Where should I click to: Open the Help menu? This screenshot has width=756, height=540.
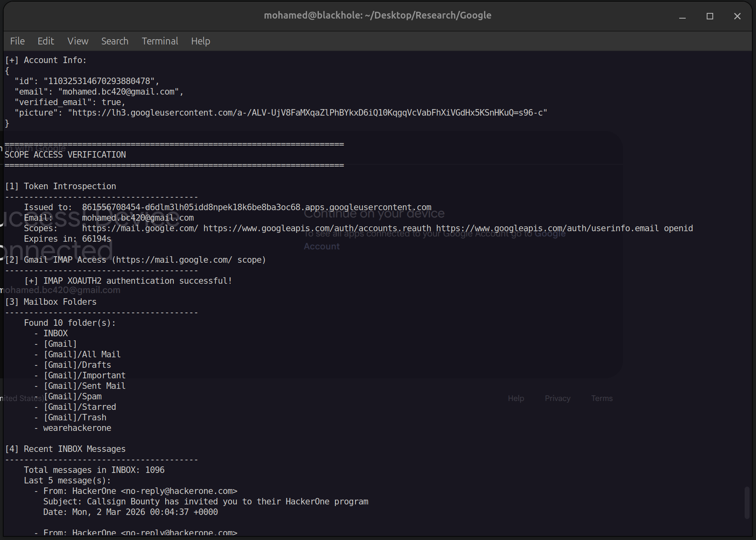tap(200, 41)
